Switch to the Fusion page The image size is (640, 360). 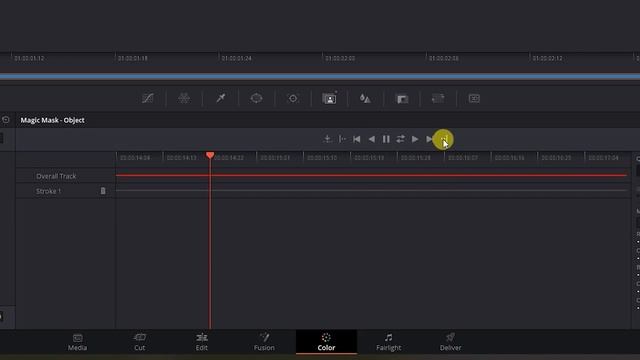(264, 342)
